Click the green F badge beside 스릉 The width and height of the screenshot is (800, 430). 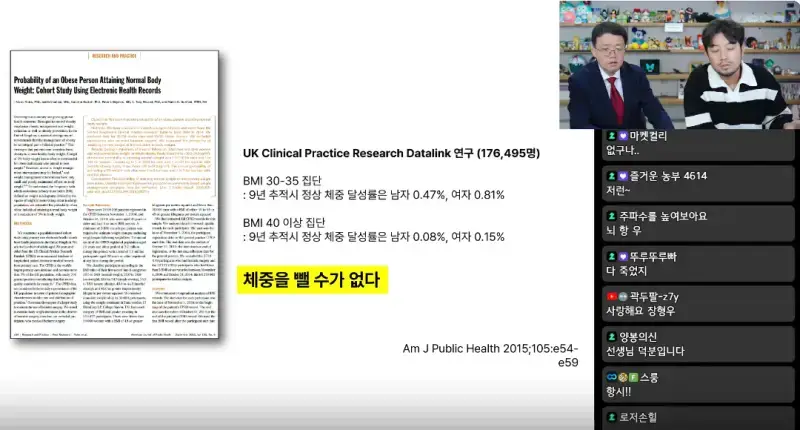coord(633,377)
